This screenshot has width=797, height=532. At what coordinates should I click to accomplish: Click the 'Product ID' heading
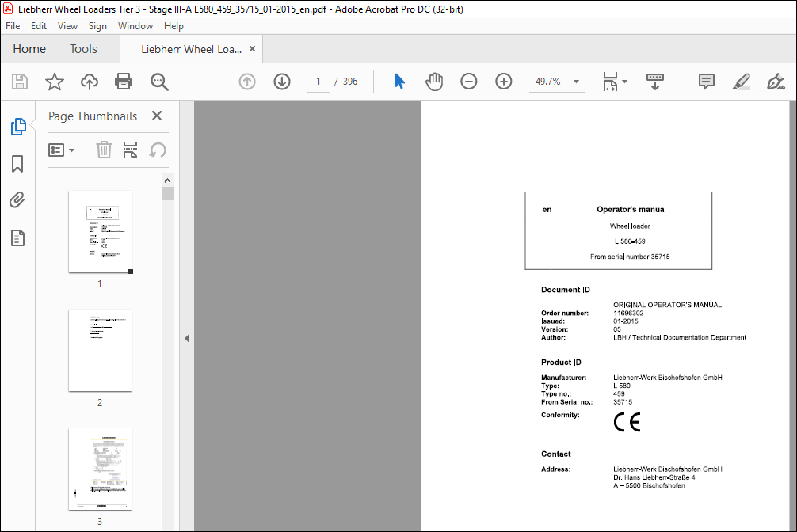click(561, 363)
